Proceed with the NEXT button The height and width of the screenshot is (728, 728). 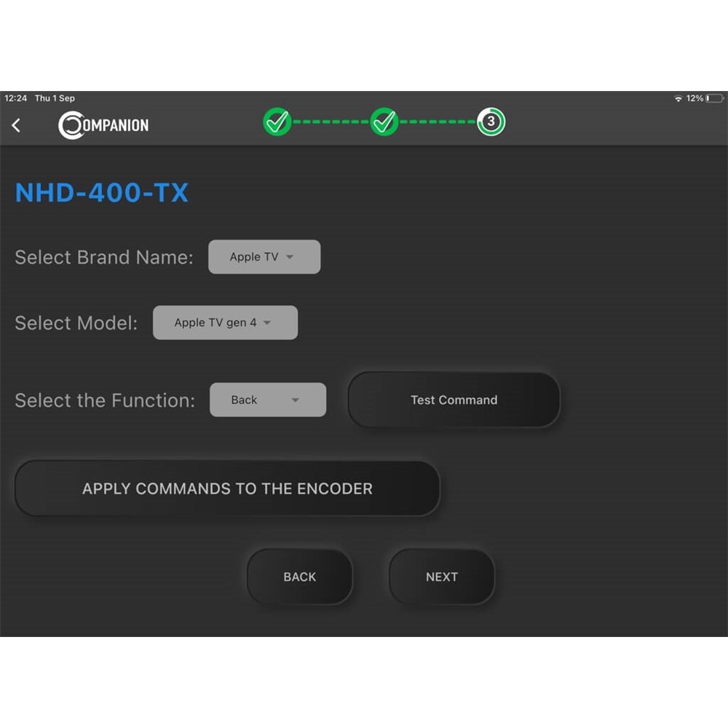441,577
